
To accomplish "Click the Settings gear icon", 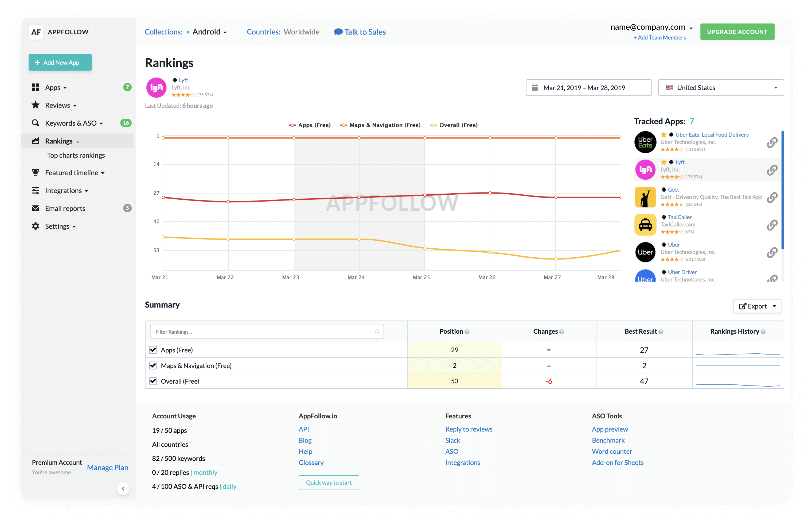I will pos(35,226).
